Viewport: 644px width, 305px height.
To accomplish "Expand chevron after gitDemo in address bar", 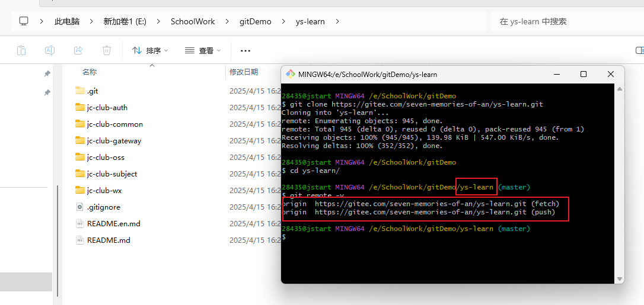I will 284,21.
